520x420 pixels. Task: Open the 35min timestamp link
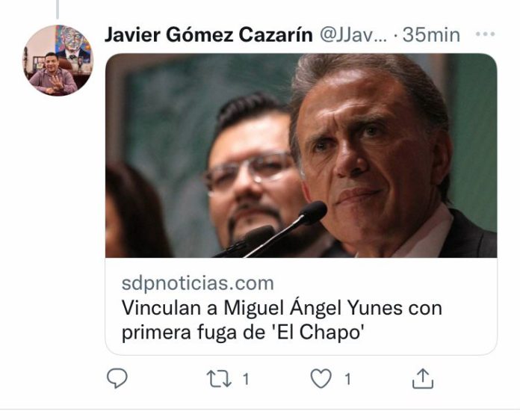[x=431, y=35]
